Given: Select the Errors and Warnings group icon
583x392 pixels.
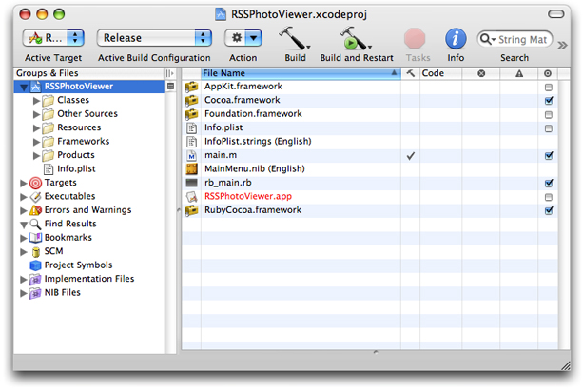Looking at the screenshot, I should coord(36,210).
